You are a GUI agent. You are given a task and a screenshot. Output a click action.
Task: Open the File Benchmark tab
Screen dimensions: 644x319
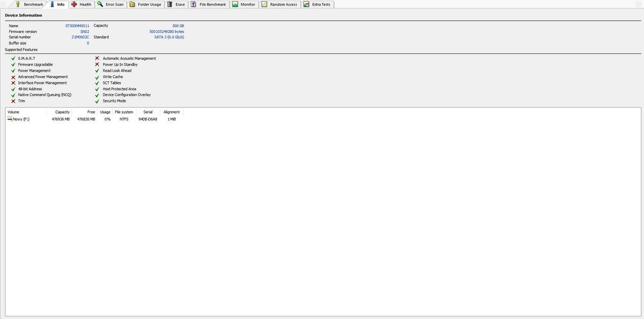209,4
